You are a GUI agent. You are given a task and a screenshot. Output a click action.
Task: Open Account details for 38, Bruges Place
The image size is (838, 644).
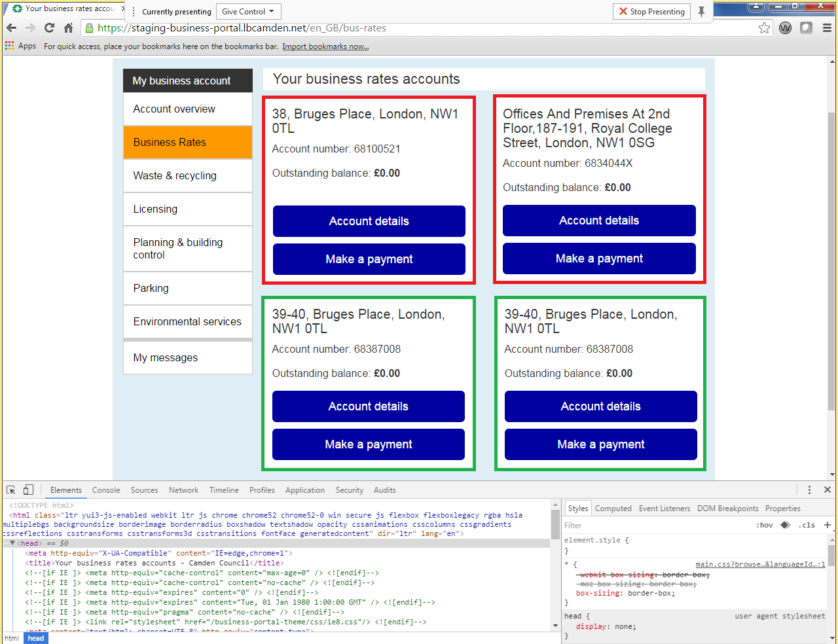click(x=369, y=221)
